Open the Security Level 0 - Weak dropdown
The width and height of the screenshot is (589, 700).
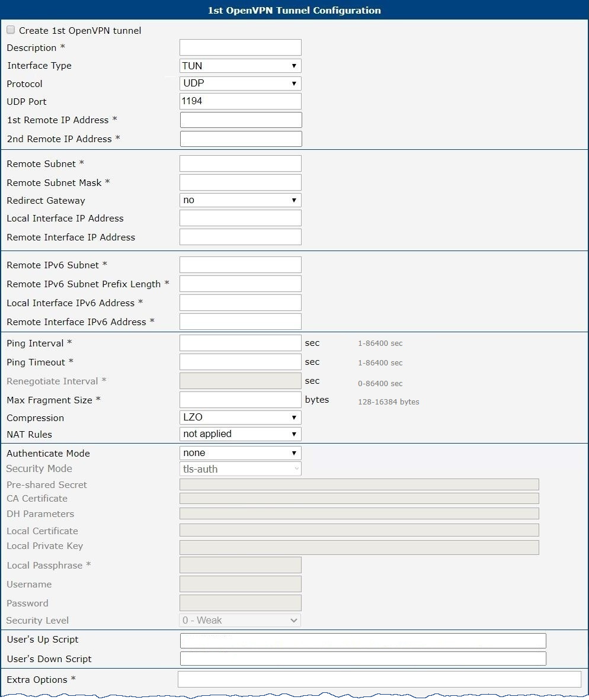240,620
